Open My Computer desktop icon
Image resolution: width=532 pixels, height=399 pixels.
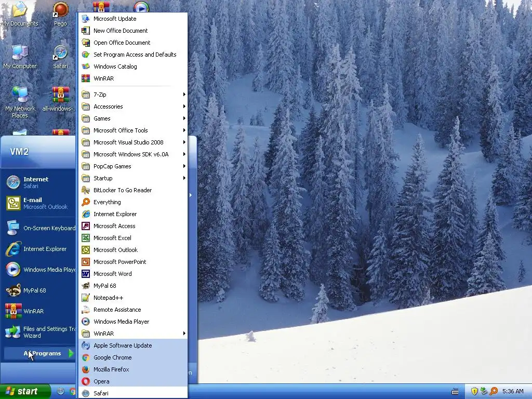(20, 57)
